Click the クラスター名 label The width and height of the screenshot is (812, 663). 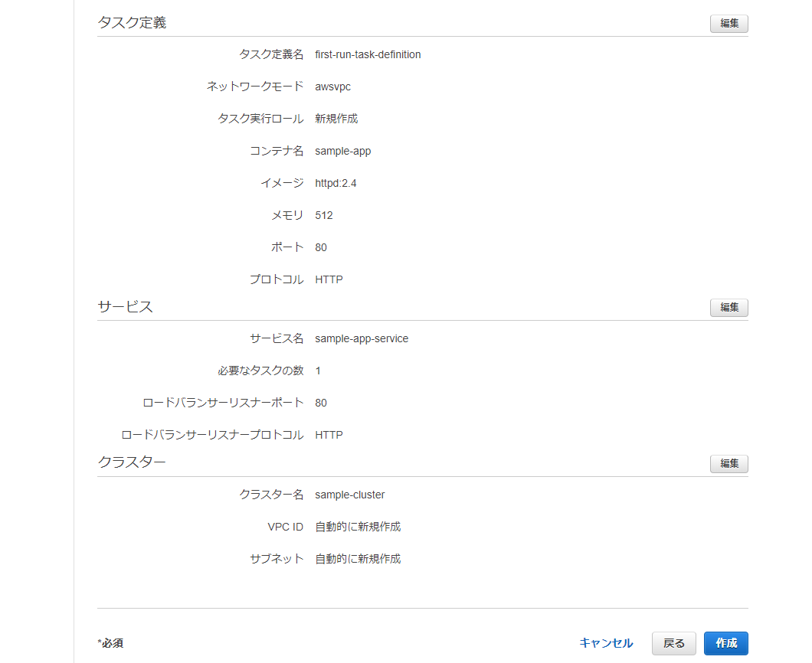pyautogui.click(x=271, y=495)
